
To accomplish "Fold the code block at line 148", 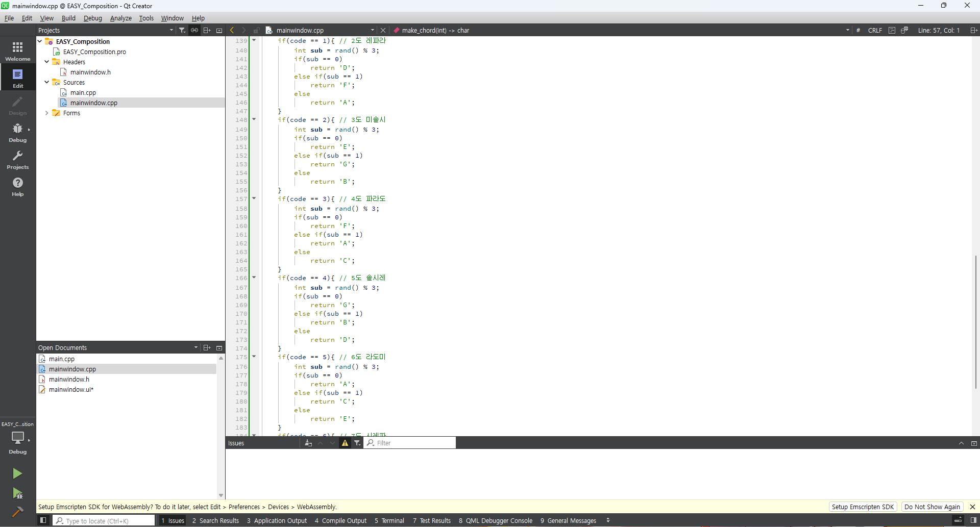I will click(x=254, y=119).
